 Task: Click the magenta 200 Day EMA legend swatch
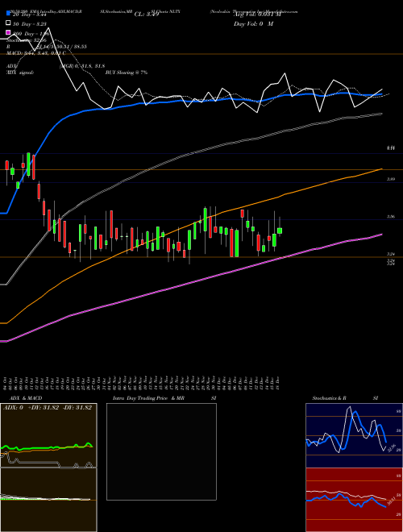click(9, 33)
